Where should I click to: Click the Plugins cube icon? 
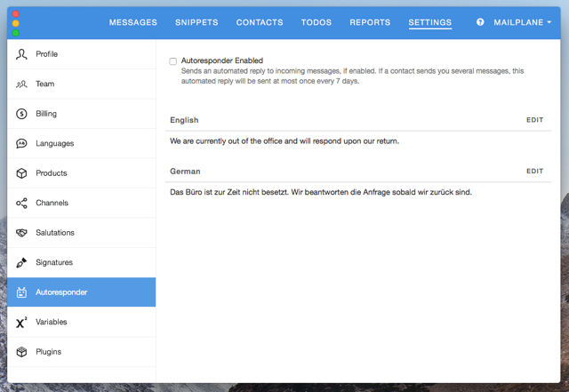[21, 352]
